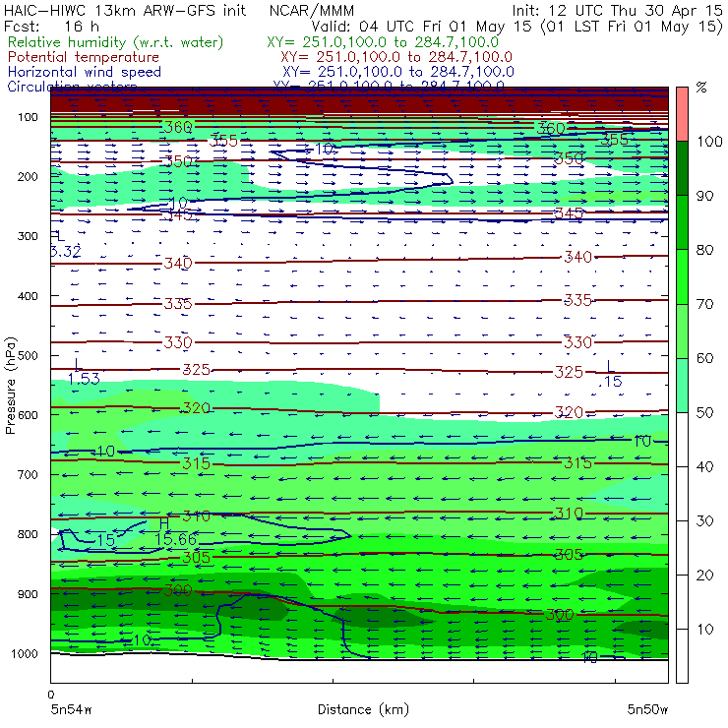
Task: Click the left red '320' isentrope label
Action: [196, 408]
